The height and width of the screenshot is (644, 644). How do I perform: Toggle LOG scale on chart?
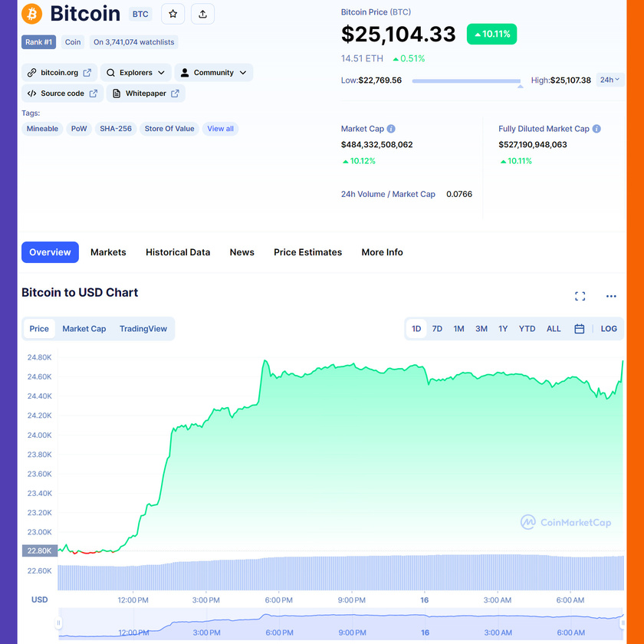click(609, 329)
